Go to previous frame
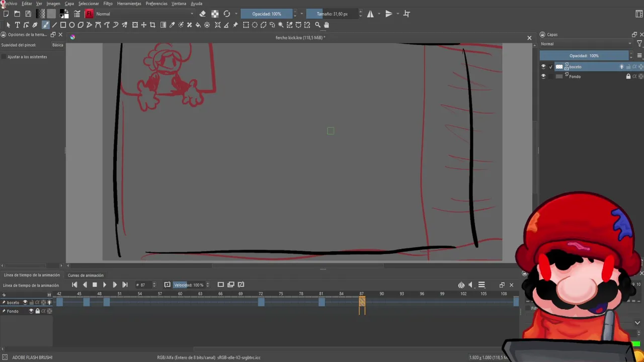The height and width of the screenshot is (362, 644). [85, 285]
